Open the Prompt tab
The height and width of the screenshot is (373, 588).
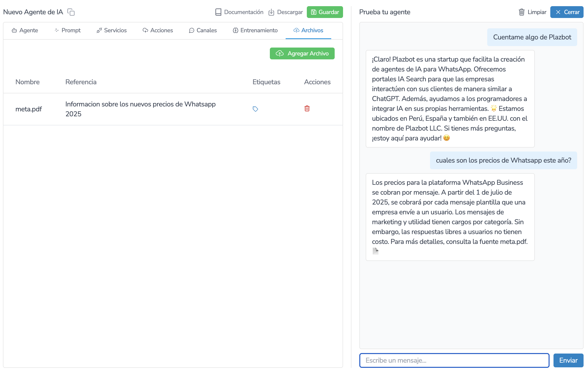coord(68,30)
